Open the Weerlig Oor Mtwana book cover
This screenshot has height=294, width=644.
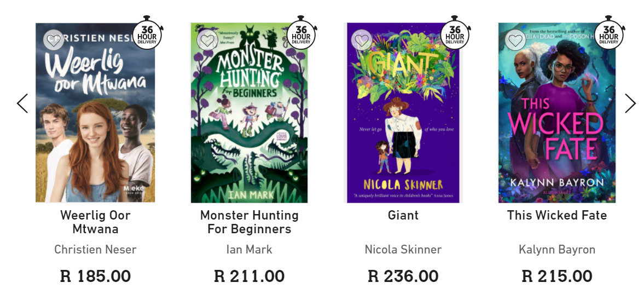pos(95,126)
